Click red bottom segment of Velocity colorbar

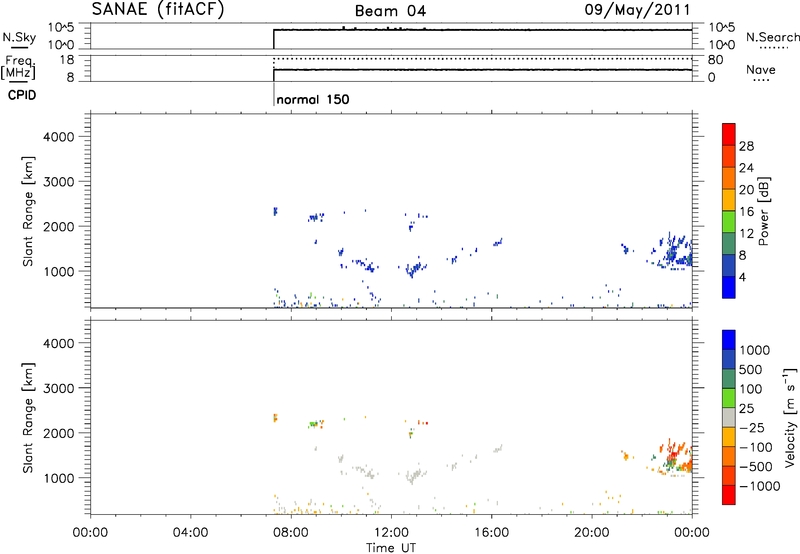729,495
